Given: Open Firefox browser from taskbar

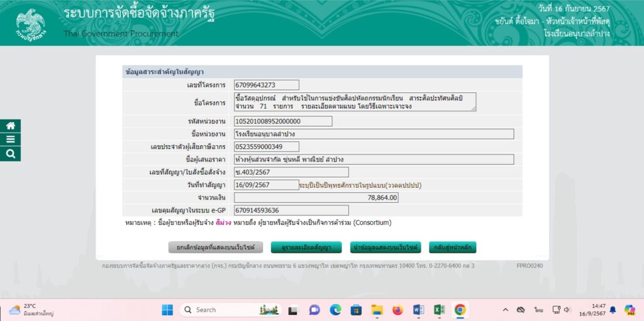Looking at the screenshot, I should click(x=397, y=310).
